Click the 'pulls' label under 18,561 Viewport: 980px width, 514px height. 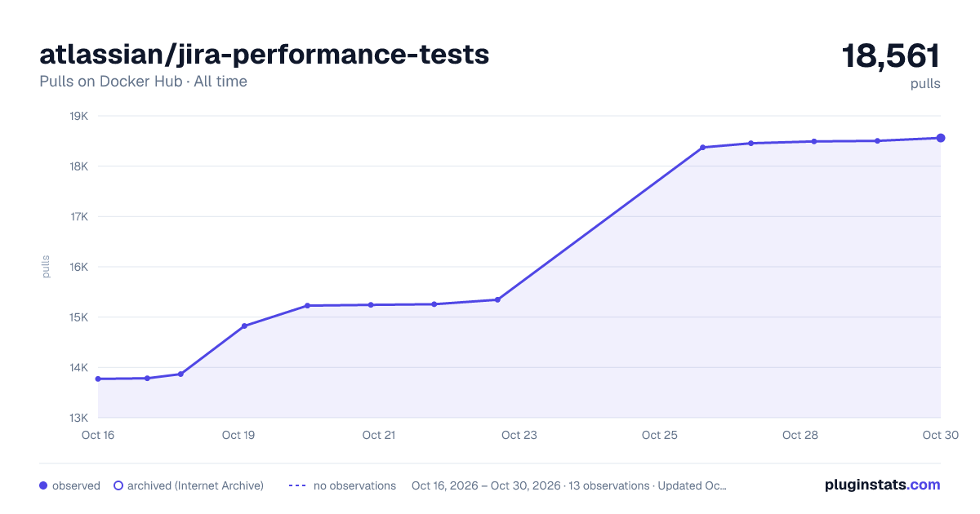click(925, 83)
